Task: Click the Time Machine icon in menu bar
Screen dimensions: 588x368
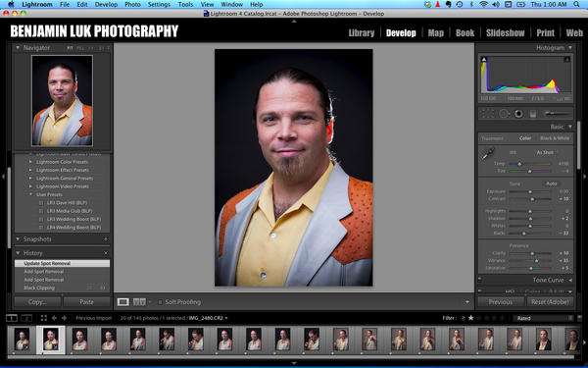Action: (x=460, y=5)
